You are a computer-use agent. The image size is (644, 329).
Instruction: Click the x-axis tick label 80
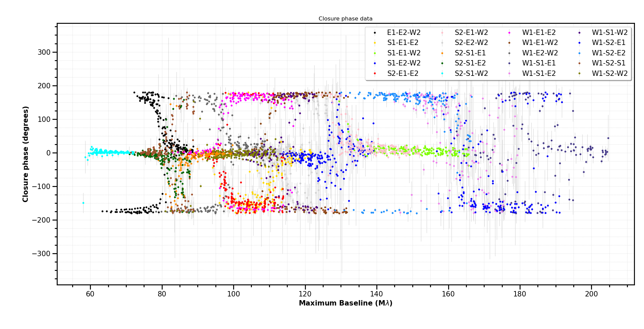point(162,294)
